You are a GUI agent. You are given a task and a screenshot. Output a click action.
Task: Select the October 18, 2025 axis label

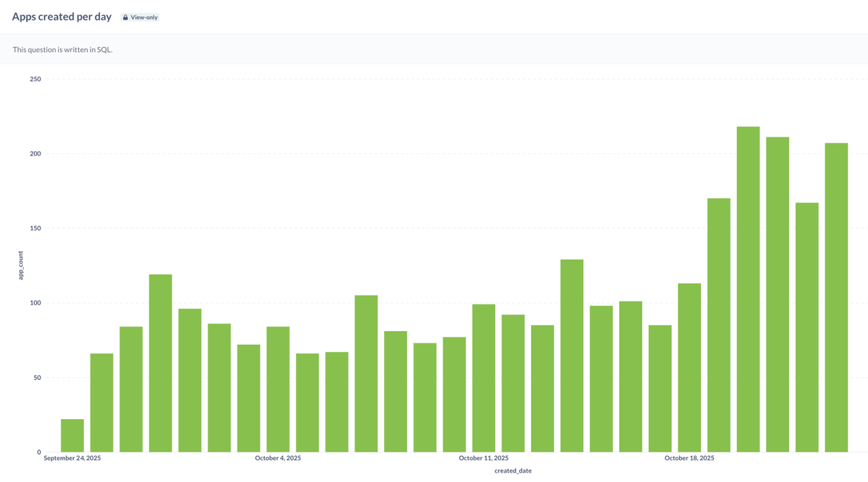coord(689,457)
